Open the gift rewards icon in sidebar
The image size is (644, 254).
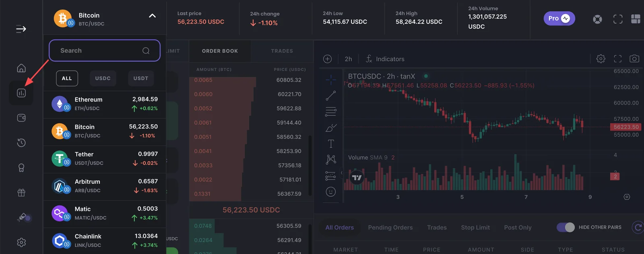pyautogui.click(x=21, y=193)
